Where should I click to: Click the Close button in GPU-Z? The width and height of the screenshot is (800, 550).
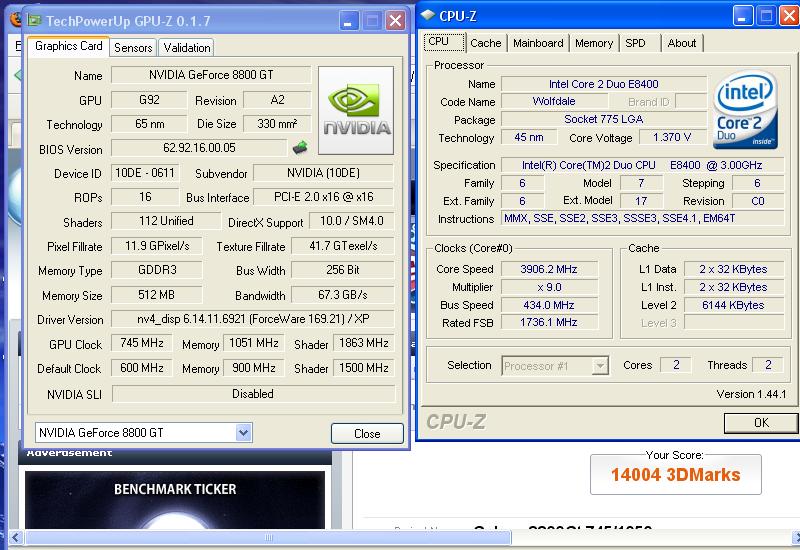click(367, 434)
